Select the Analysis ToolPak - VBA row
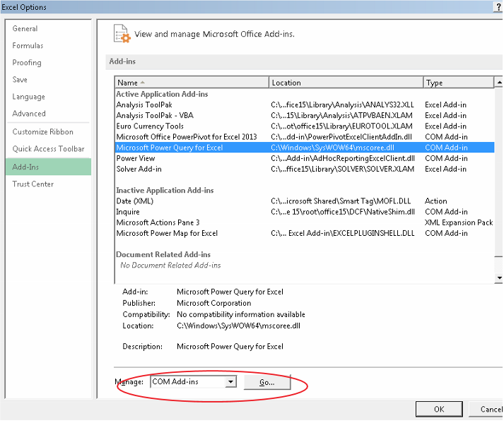 coord(305,115)
